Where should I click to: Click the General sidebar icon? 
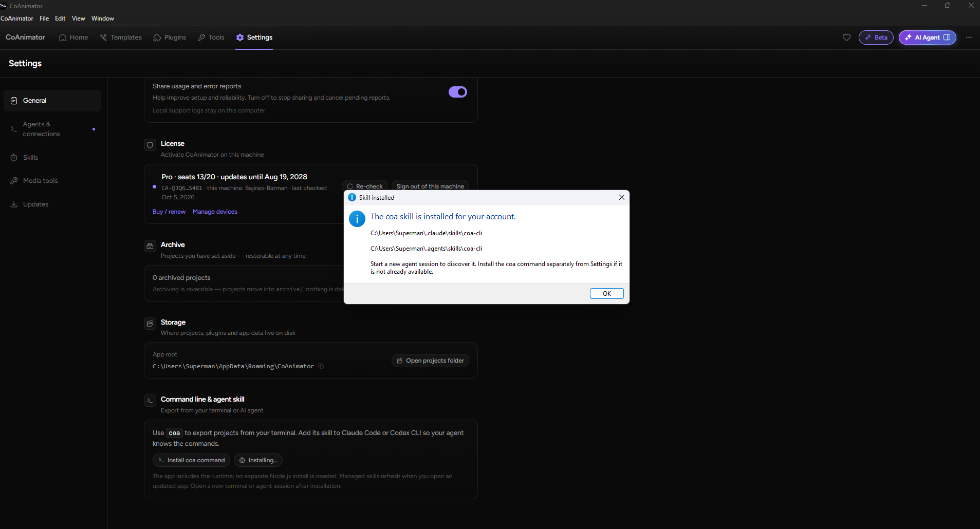pos(14,101)
